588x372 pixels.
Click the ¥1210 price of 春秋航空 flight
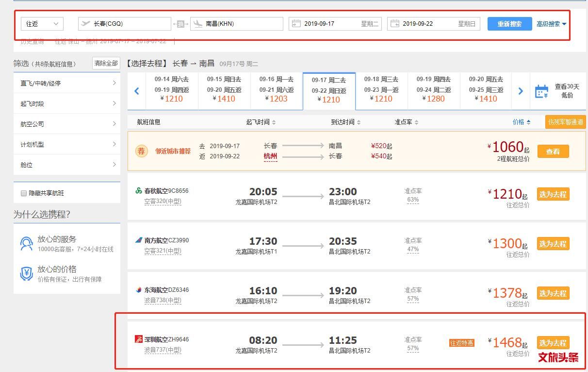click(507, 194)
